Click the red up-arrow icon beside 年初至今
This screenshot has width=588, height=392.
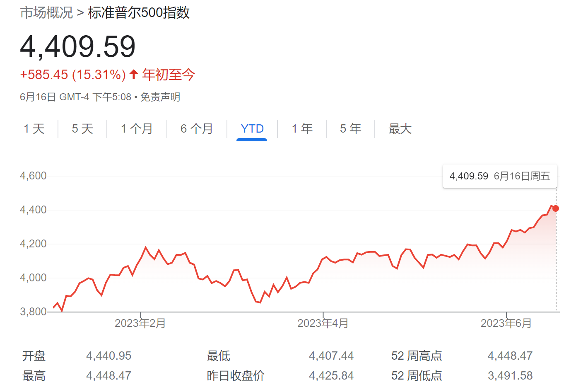point(133,75)
